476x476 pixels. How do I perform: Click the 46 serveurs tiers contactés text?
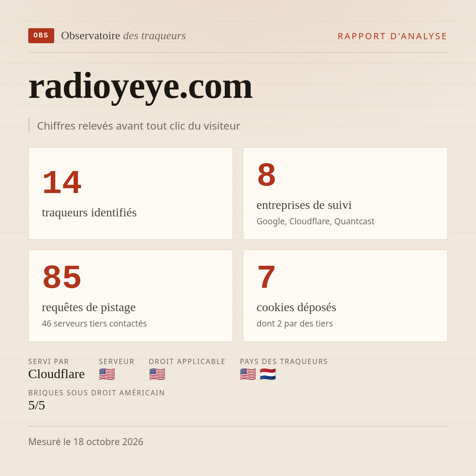[94, 324]
